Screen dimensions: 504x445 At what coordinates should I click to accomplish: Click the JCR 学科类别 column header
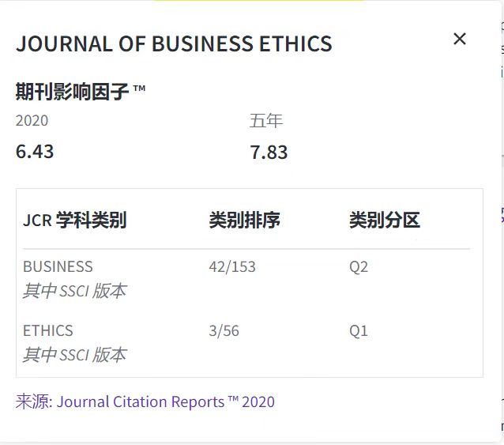coord(74,221)
